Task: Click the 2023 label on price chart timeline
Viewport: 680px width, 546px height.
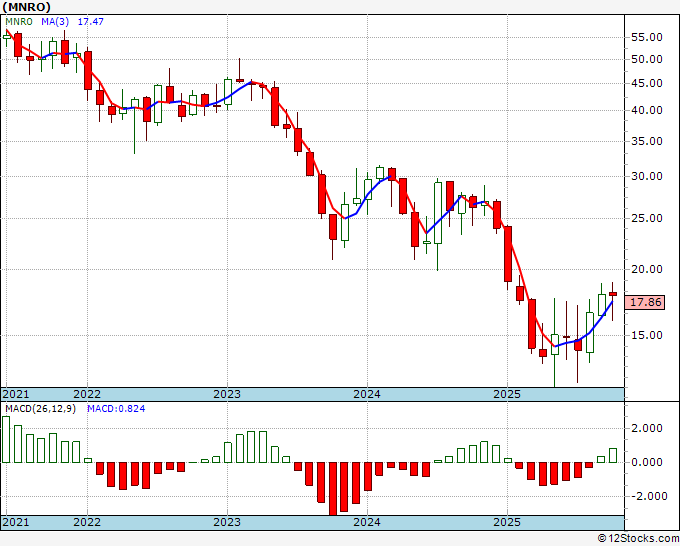Action: coord(227,394)
